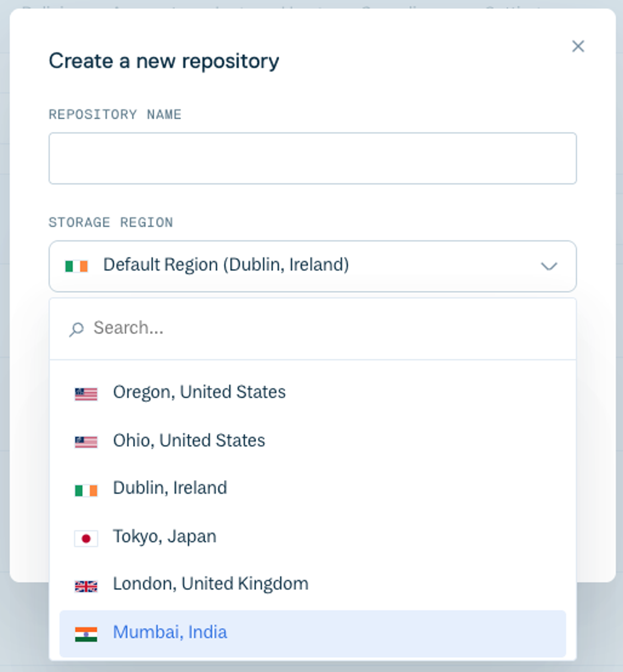Click the "REPOSITORY NAME" label

click(x=115, y=114)
